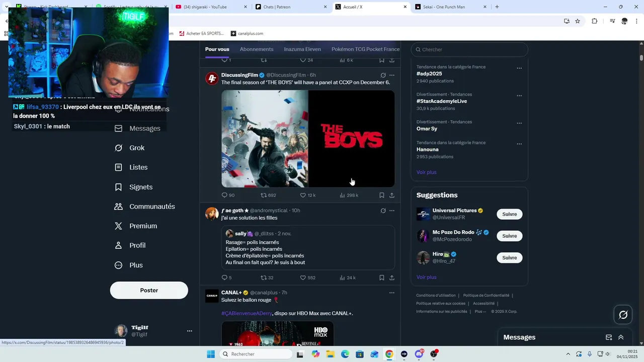Open Politique de Confidentialité link
The height and width of the screenshot is (362, 644).
point(486,296)
